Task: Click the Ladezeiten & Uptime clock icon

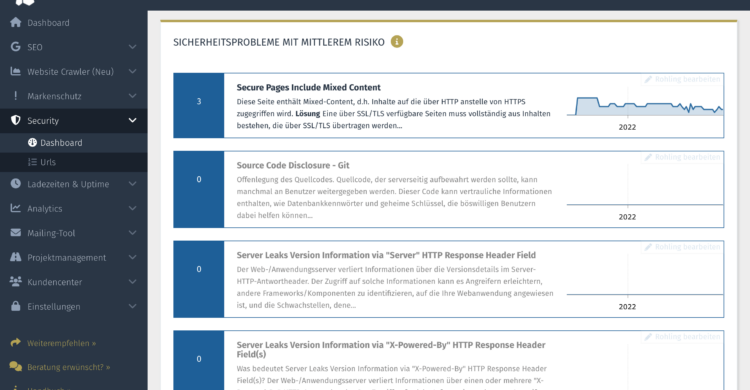Action: 15,184
